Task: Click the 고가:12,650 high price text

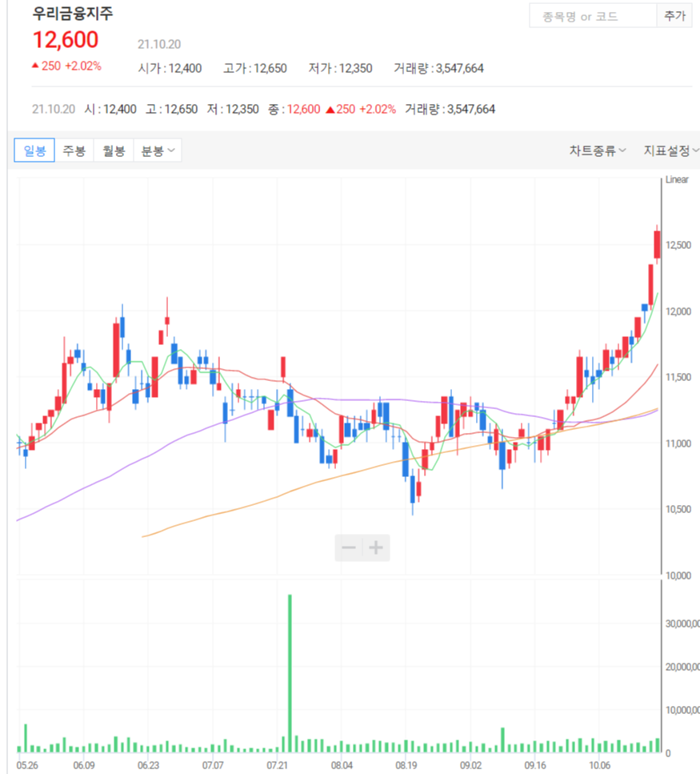Action: tap(255, 68)
